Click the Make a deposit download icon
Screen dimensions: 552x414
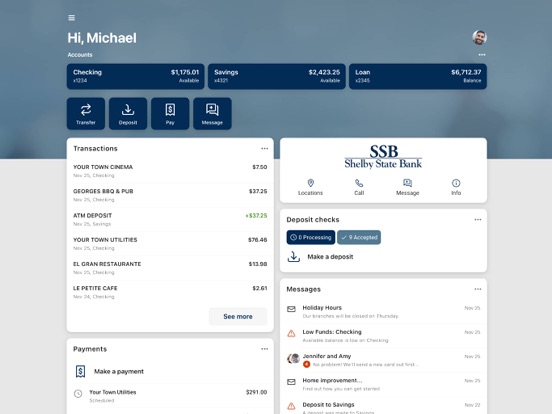click(x=294, y=257)
